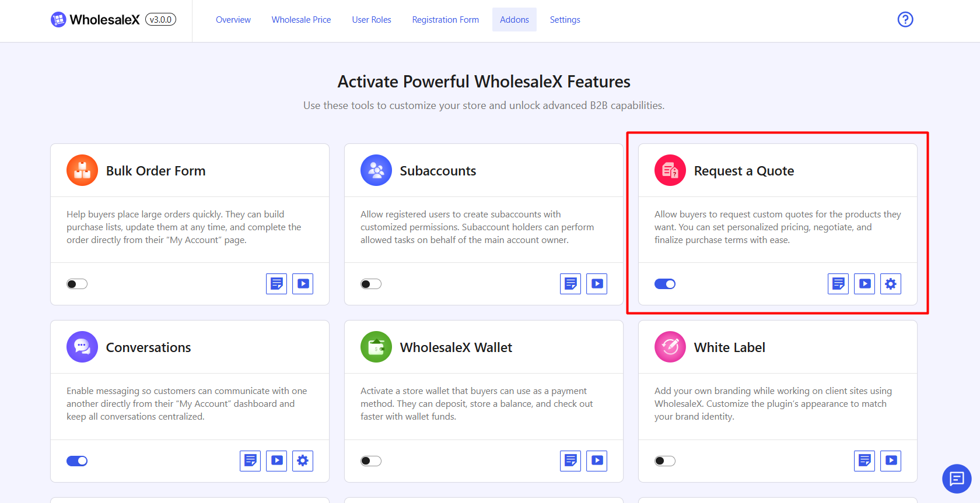Open Conversations documentation icon
The image size is (980, 503).
pyautogui.click(x=250, y=460)
